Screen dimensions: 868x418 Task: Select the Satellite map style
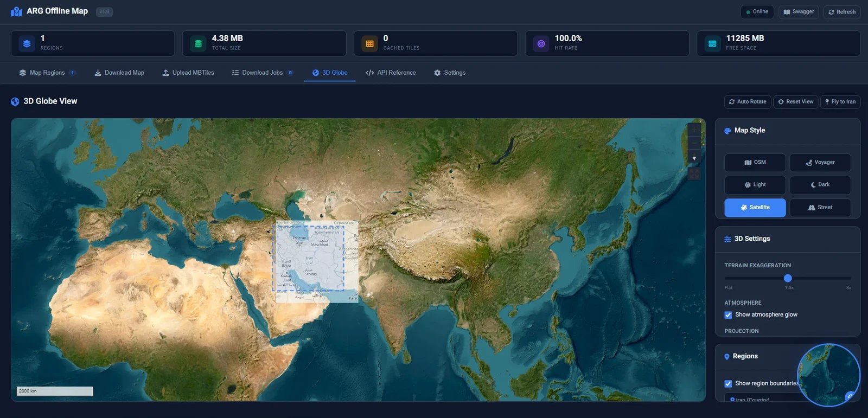pos(755,208)
